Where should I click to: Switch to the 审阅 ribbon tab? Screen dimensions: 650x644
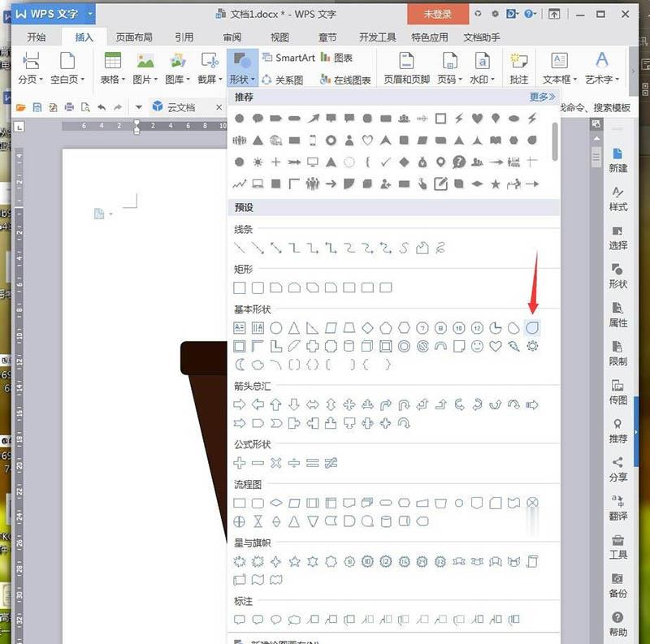coord(232,37)
